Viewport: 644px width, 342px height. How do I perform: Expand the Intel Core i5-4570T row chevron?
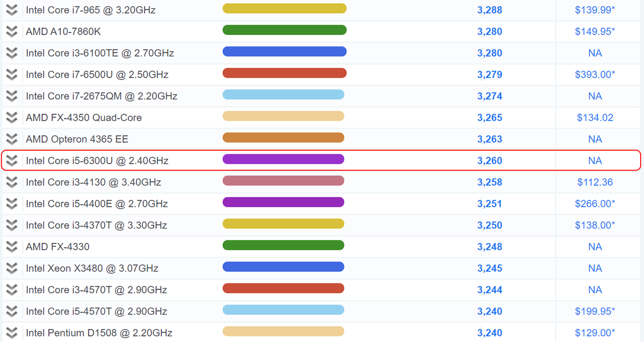click(x=12, y=311)
